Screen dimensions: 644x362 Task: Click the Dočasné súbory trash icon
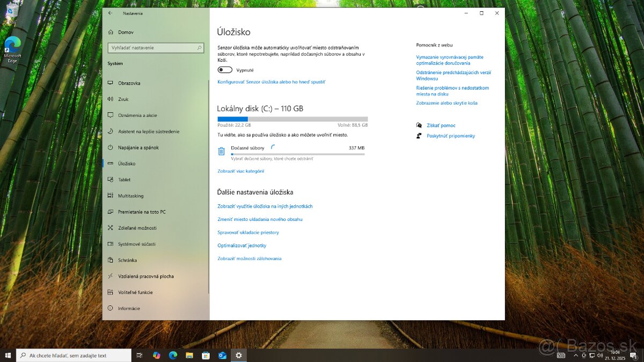[x=221, y=151]
